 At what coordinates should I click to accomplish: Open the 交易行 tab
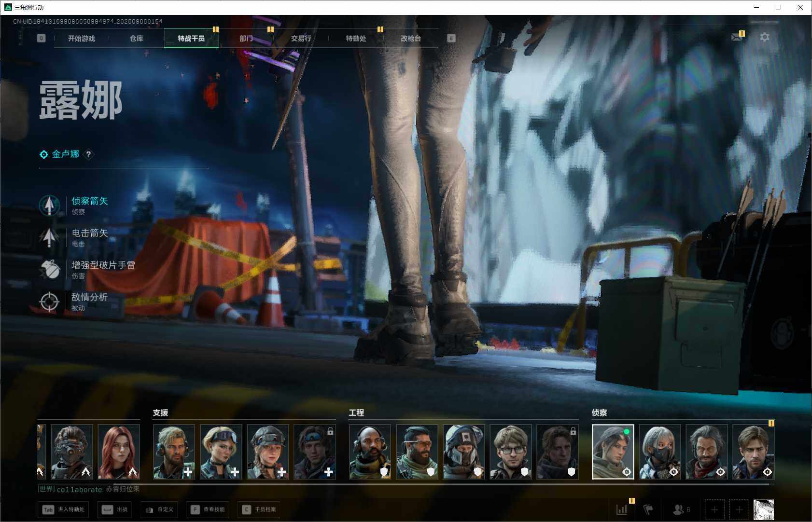[x=301, y=38]
